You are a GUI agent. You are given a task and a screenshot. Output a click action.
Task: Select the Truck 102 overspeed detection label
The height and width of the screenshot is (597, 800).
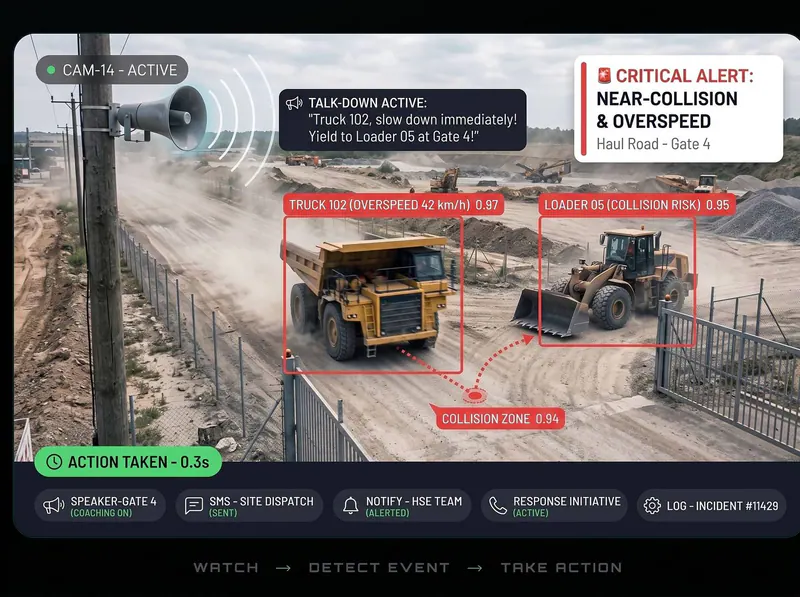click(393, 205)
